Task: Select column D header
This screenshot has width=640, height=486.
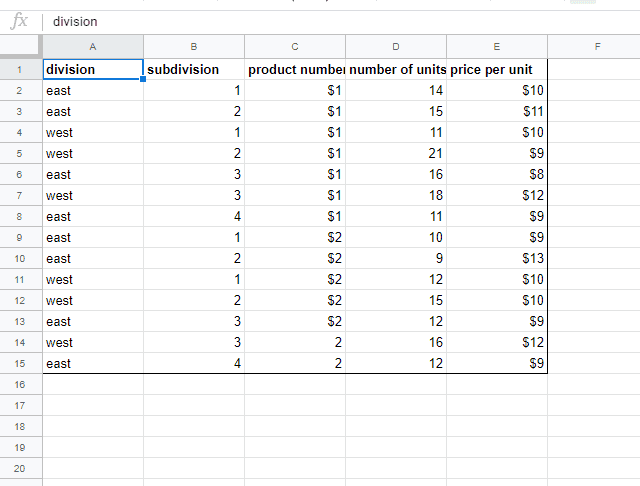Action: [x=396, y=46]
